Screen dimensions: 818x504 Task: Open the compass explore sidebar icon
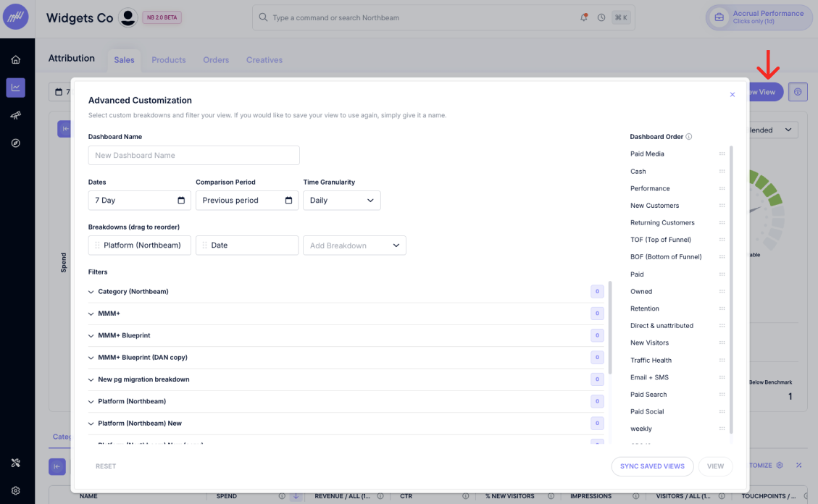(16, 143)
